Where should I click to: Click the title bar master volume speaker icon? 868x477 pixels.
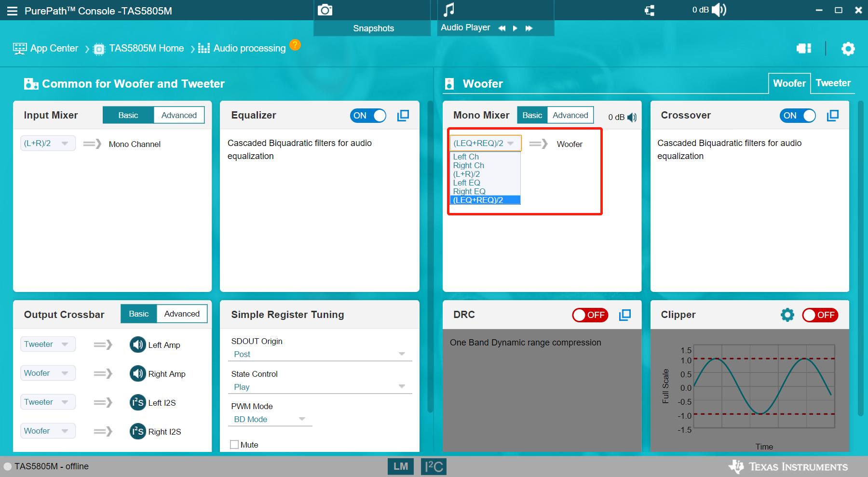pyautogui.click(x=719, y=10)
